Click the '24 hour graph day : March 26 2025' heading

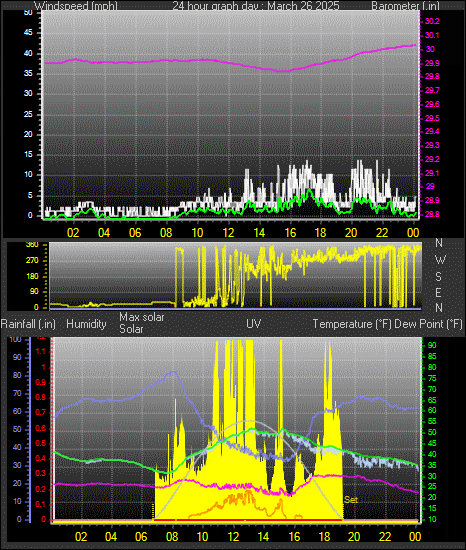256,6
